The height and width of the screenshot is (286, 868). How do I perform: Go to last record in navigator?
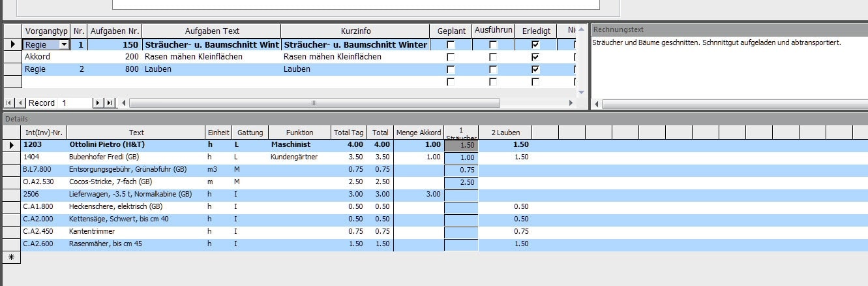tap(109, 103)
